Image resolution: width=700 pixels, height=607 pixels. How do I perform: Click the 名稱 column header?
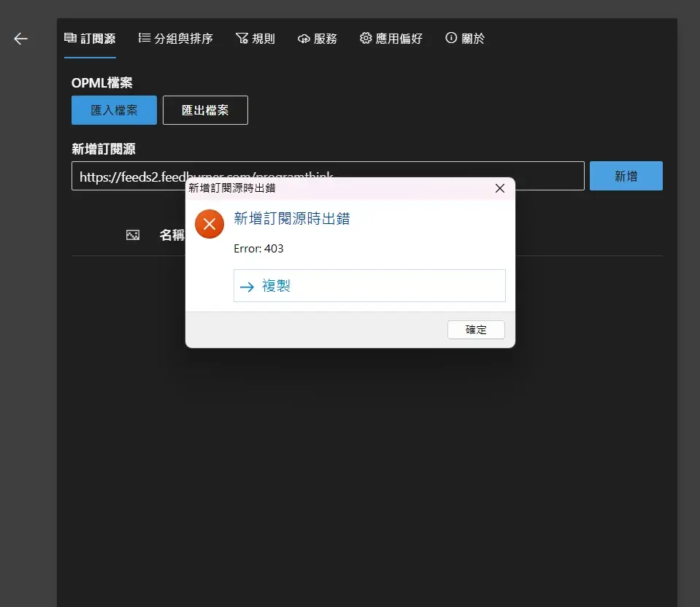point(172,235)
